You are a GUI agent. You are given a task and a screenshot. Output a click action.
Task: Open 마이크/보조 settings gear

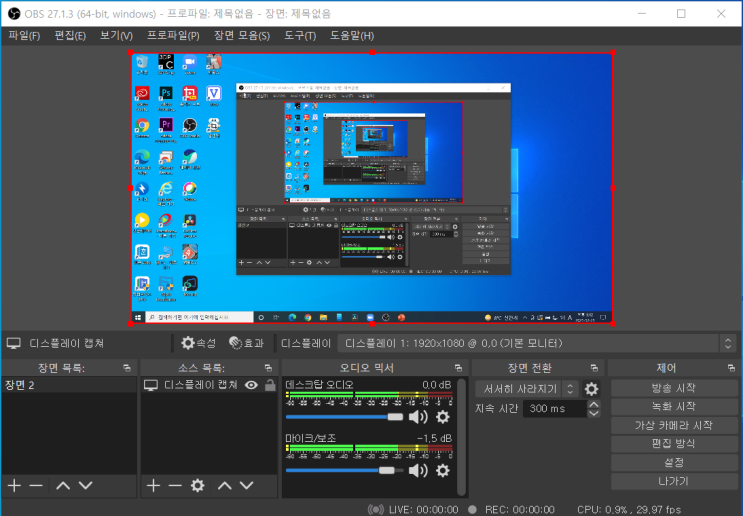coord(443,471)
